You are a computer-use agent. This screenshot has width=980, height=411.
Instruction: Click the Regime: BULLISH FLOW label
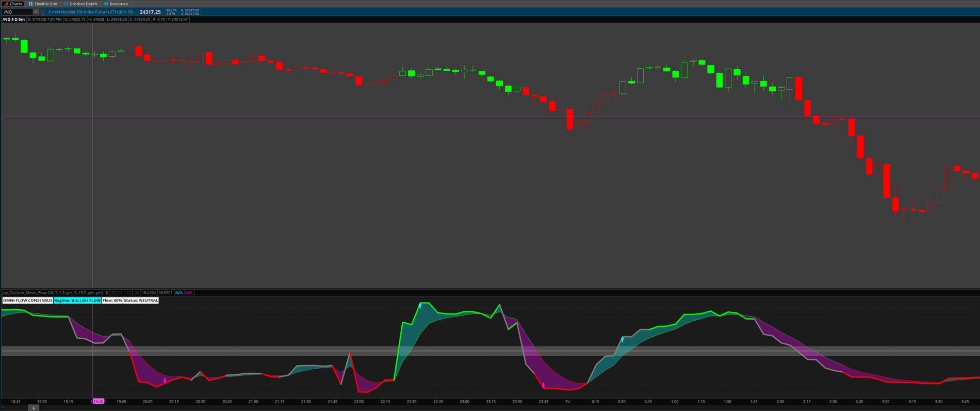tap(77, 301)
